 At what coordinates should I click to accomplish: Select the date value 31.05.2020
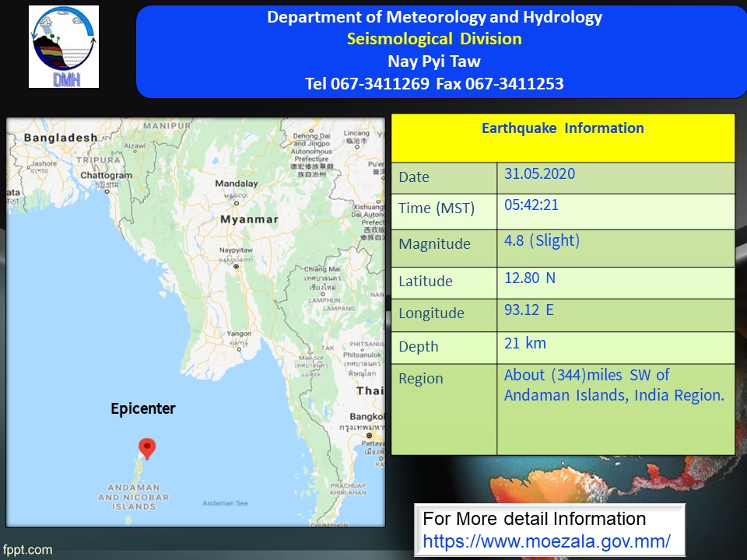(x=540, y=173)
